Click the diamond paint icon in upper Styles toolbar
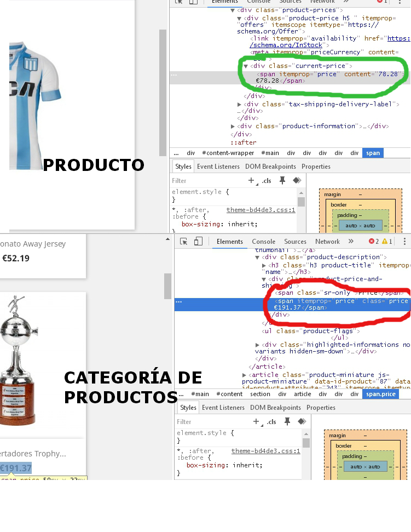The width and height of the screenshot is (411, 532). click(x=297, y=180)
